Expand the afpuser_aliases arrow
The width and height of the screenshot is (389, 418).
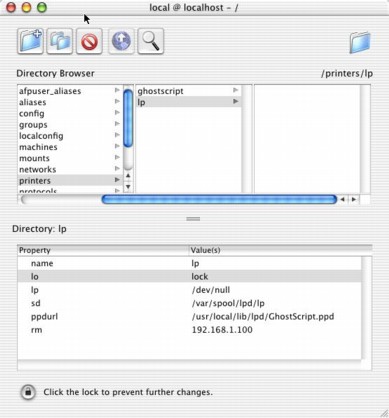[x=117, y=90]
